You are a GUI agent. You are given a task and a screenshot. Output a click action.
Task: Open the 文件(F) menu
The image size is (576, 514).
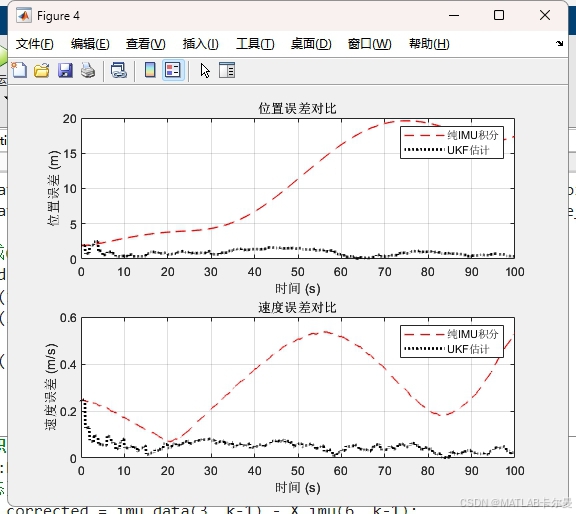tap(35, 44)
